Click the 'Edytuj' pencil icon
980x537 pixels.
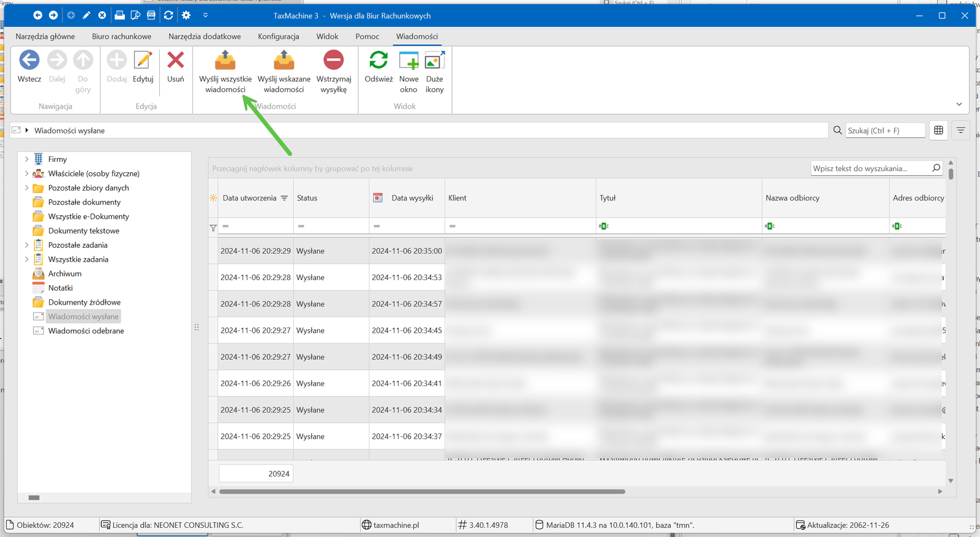[143, 61]
